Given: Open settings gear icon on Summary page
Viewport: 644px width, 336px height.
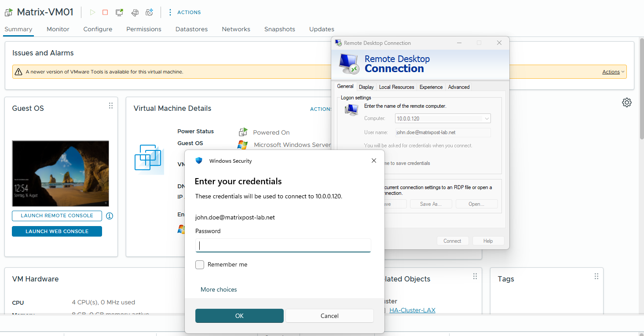Looking at the screenshot, I should [627, 102].
